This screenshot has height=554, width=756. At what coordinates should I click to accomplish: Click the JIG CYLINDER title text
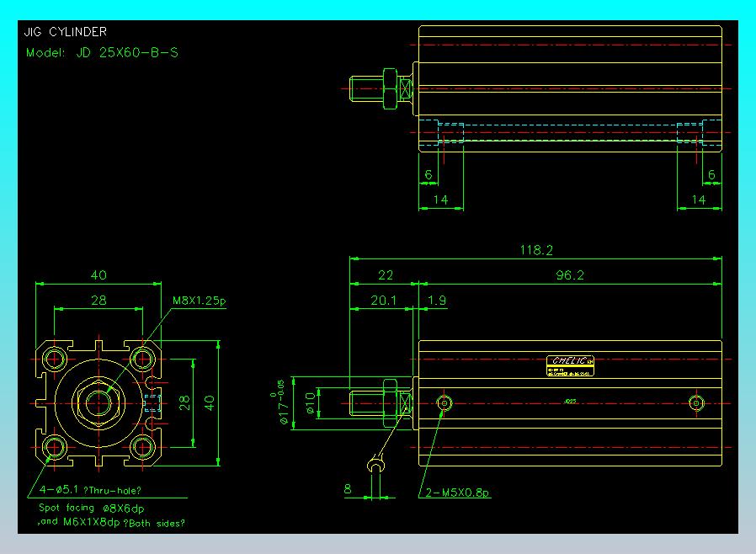coord(65,32)
